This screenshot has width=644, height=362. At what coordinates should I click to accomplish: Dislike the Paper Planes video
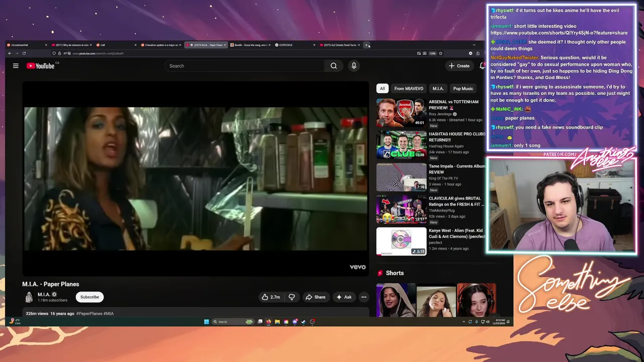pos(292,297)
